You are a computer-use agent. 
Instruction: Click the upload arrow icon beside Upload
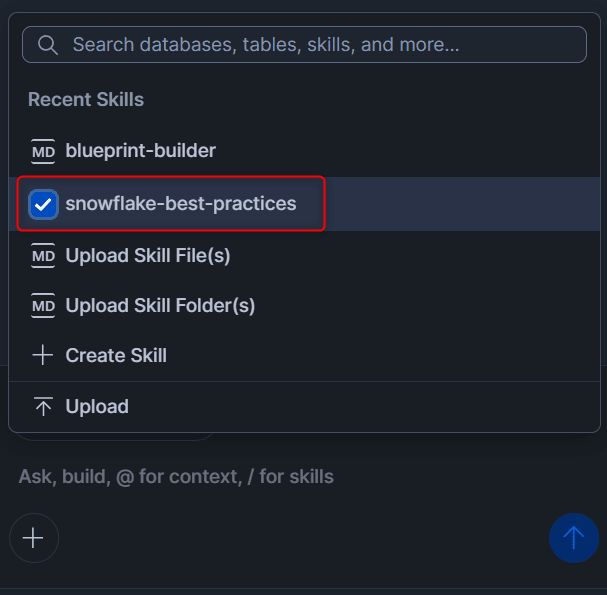[43, 407]
